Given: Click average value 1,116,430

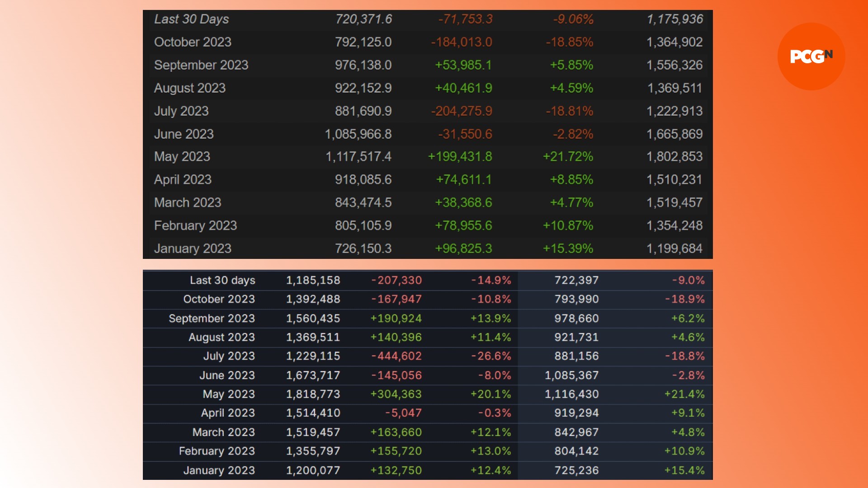Looking at the screenshot, I should 572,394.
